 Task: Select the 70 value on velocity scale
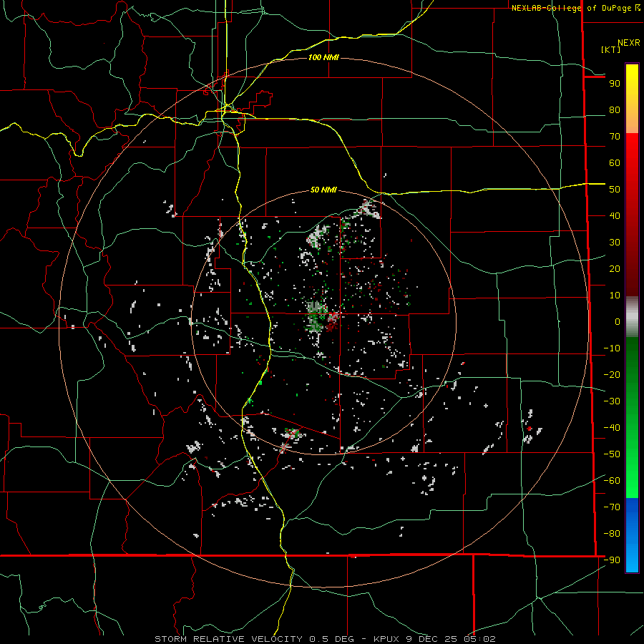tap(615, 137)
